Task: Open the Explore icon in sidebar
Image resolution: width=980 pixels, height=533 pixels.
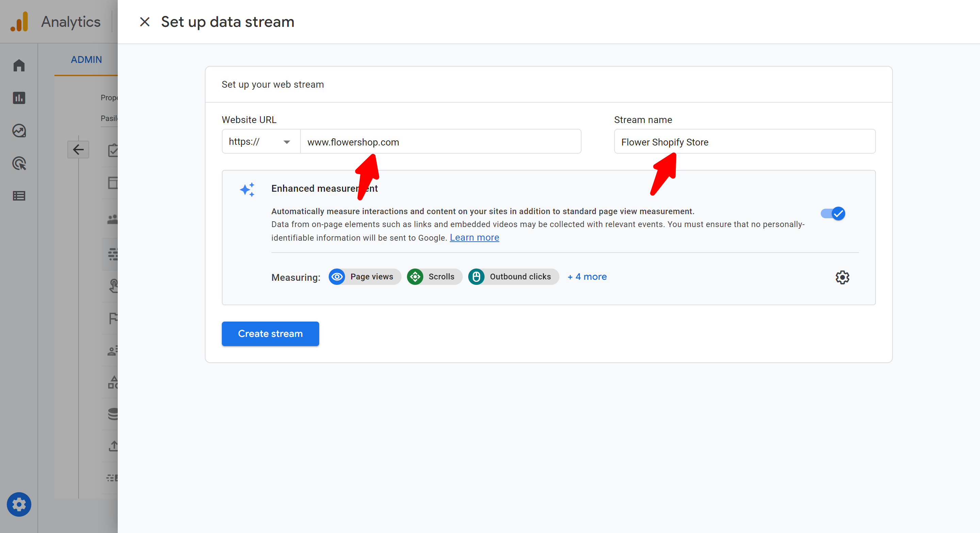Action: click(19, 131)
